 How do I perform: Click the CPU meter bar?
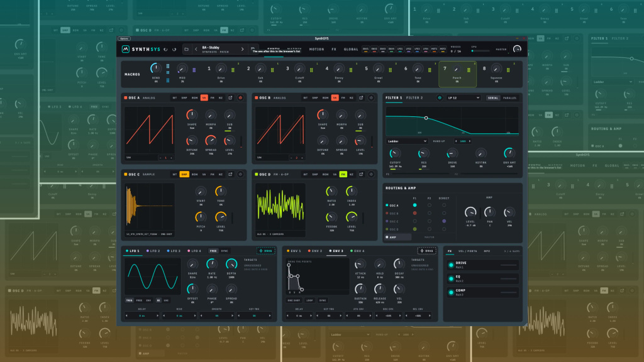[480, 51]
